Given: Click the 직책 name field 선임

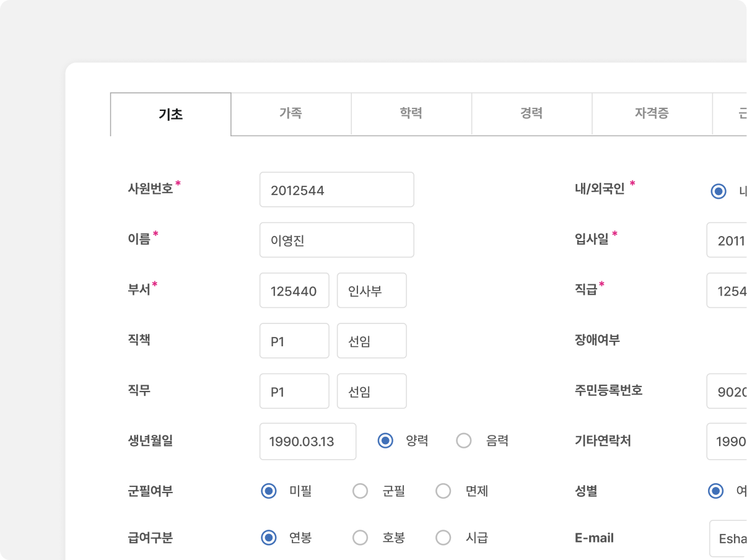Looking at the screenshot, I should (372, 340).
